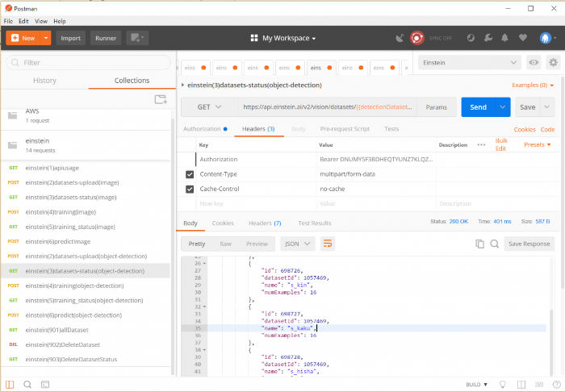Open the Send button dropdown arrow
Image resolution: width=565 pixels, height=392 pixels.
click(503, 107)
